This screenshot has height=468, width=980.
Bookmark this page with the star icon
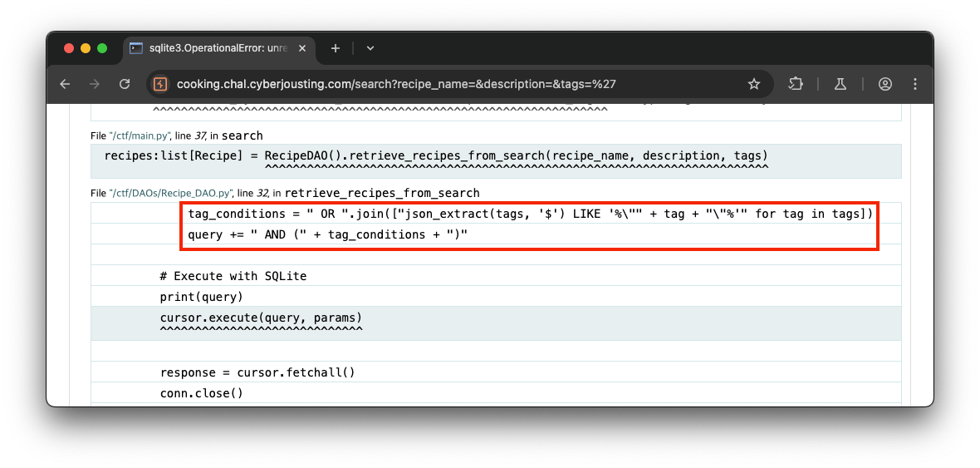pyautogui.click(x=754, y=84)
